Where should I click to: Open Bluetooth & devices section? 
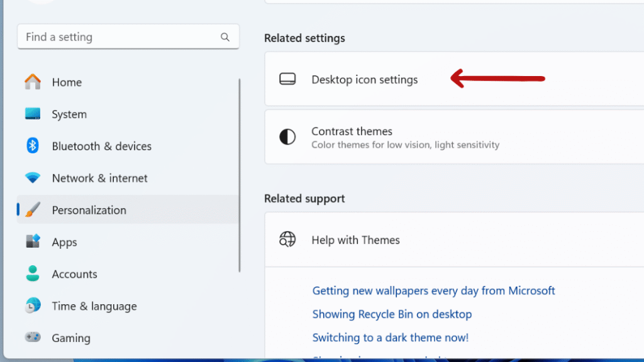coord(127,146)
